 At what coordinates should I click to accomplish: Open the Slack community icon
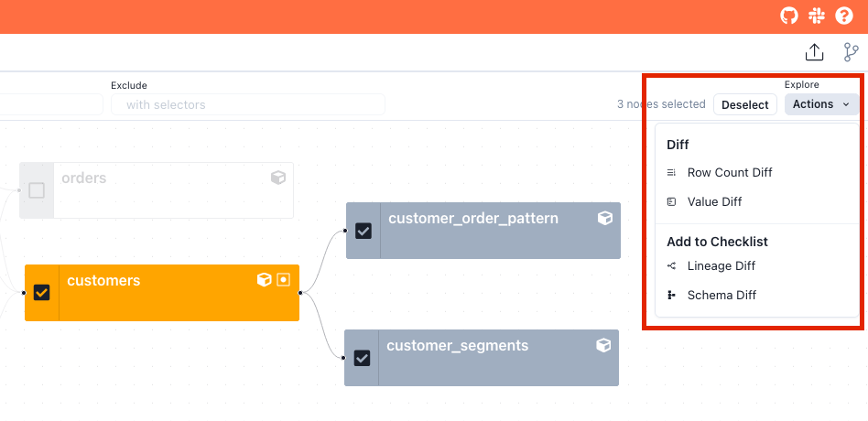(x=816, y=16)
